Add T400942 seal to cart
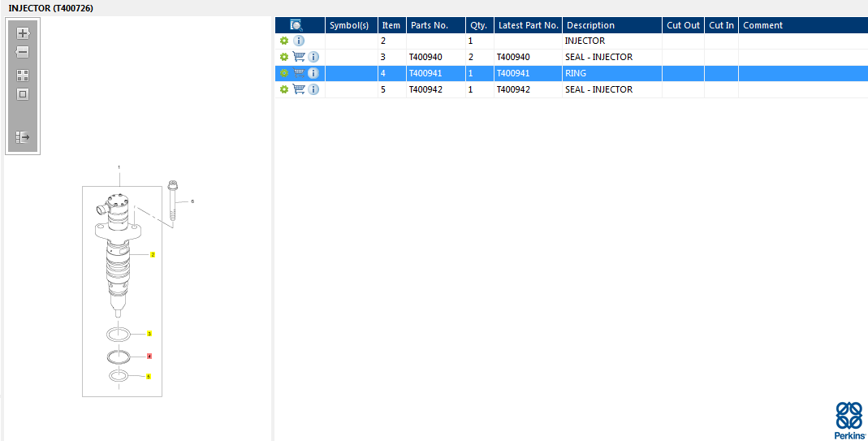 click(x=299, y=89)
